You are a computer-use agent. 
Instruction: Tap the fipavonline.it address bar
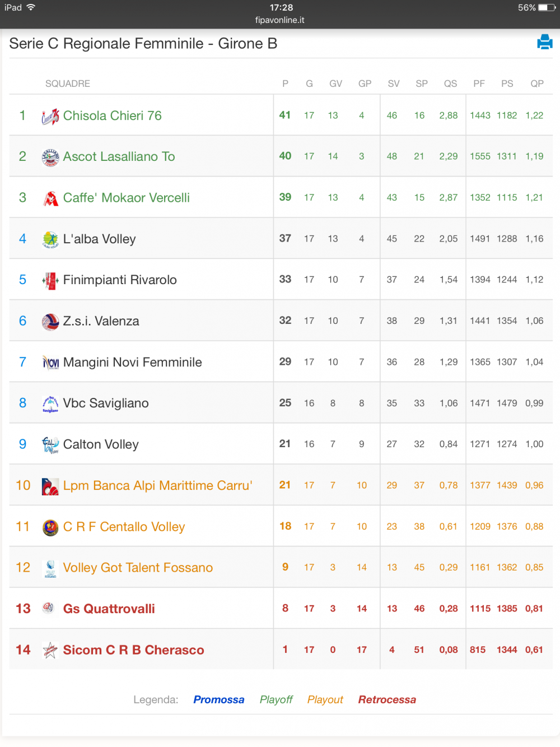[x=280, y=20]
